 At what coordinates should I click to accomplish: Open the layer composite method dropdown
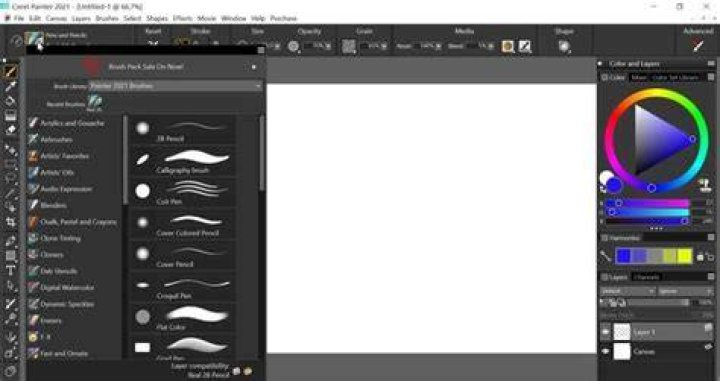pyautogui.click(x=627, y=291)
